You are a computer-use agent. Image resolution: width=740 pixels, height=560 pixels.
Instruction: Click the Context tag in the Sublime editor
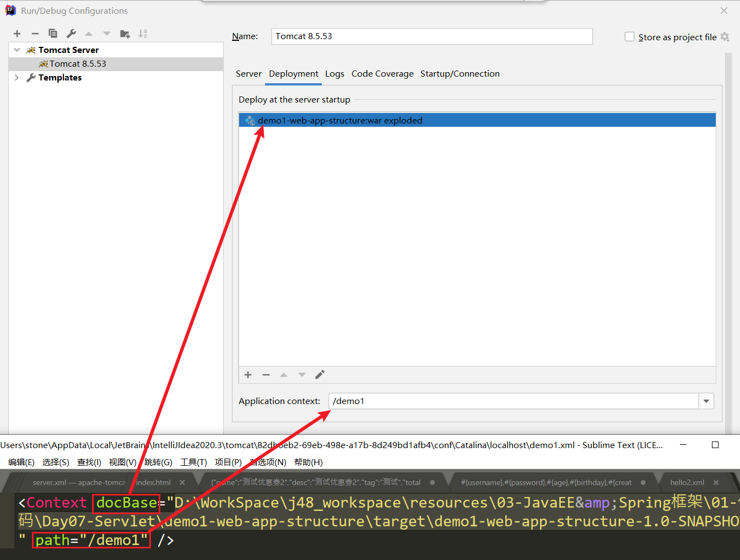pos(57,503)
